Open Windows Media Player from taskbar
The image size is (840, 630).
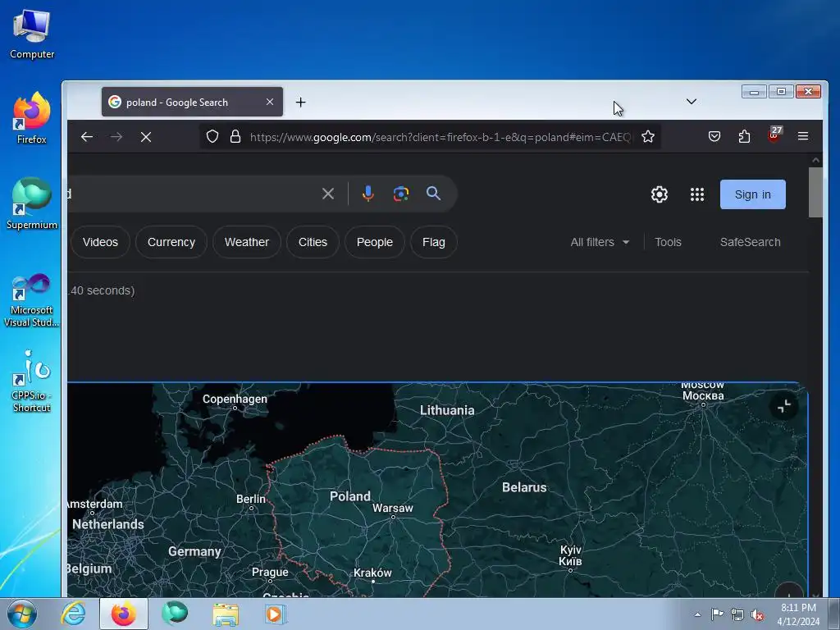(x=276, y=614)
